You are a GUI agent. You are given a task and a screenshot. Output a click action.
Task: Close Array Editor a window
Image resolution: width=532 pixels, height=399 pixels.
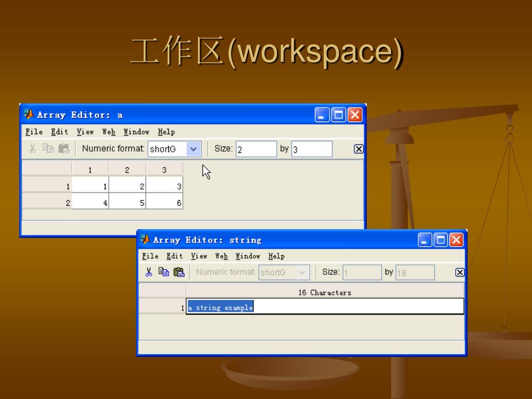(x=355, y=115)
